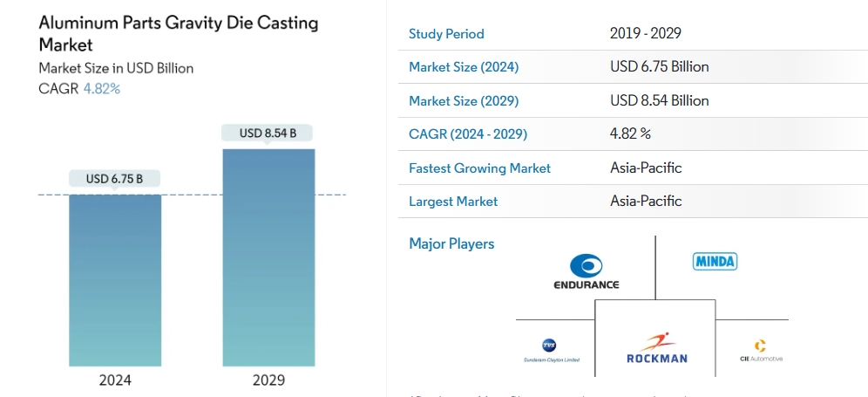Click the USD 6.75 Billion table value

pyautogui.click(x=660, y=67)
